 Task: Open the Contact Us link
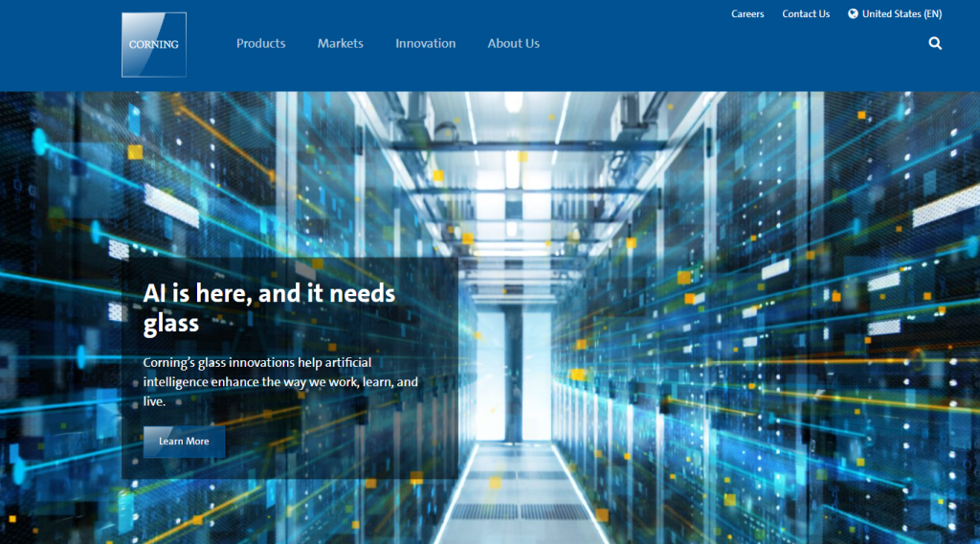[806, 14]
